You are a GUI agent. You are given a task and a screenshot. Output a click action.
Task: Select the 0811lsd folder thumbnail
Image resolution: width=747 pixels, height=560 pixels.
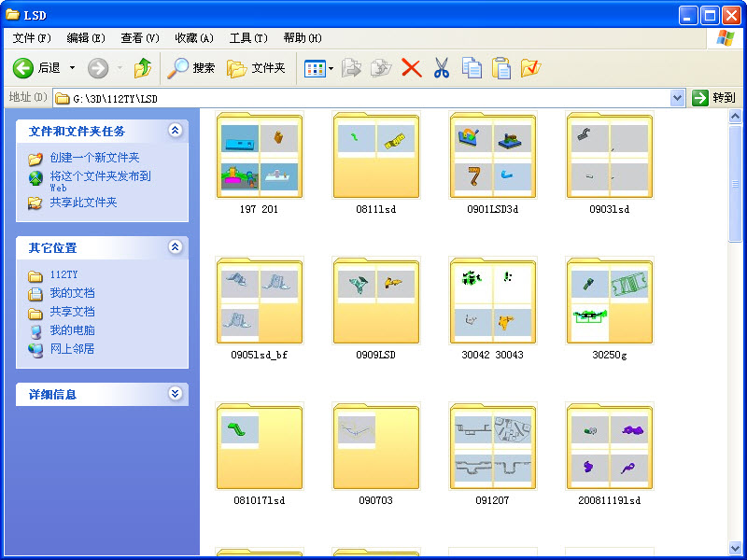(x=376, y=156)
